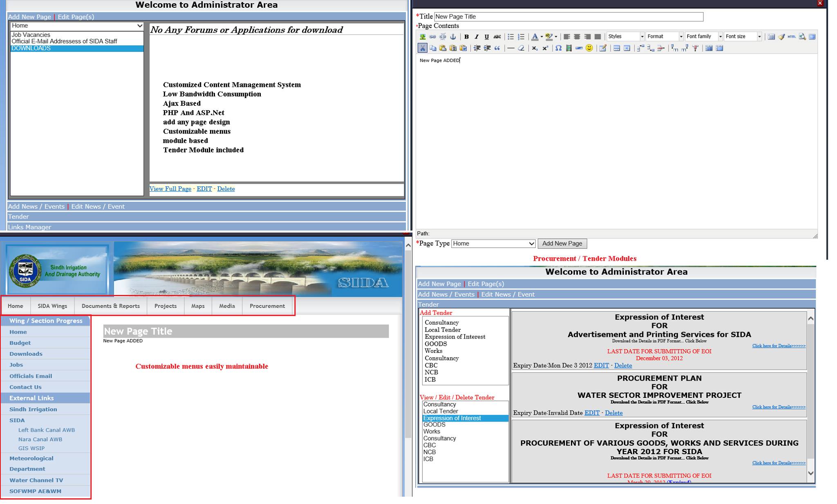
Task: Click the remove formatting eraser icon
Action: tap(521, 48)
